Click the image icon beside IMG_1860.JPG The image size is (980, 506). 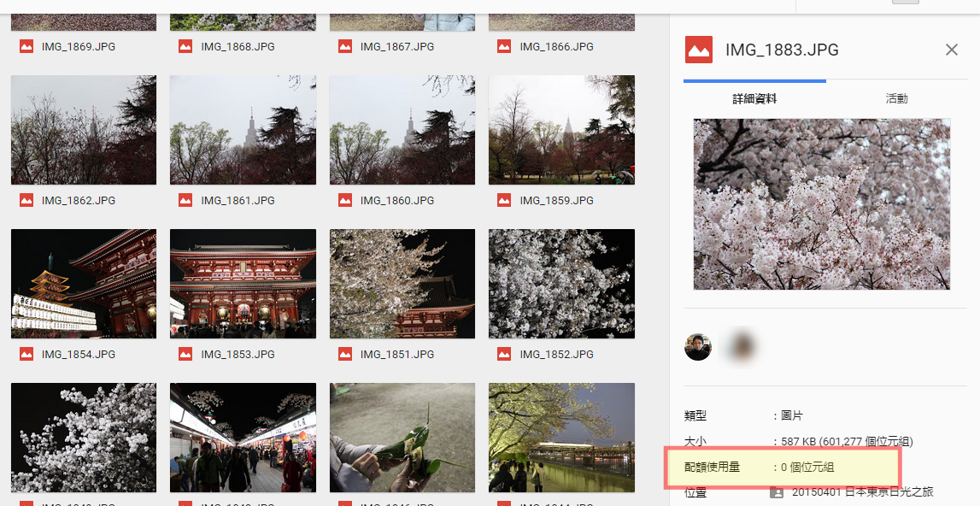345,200
